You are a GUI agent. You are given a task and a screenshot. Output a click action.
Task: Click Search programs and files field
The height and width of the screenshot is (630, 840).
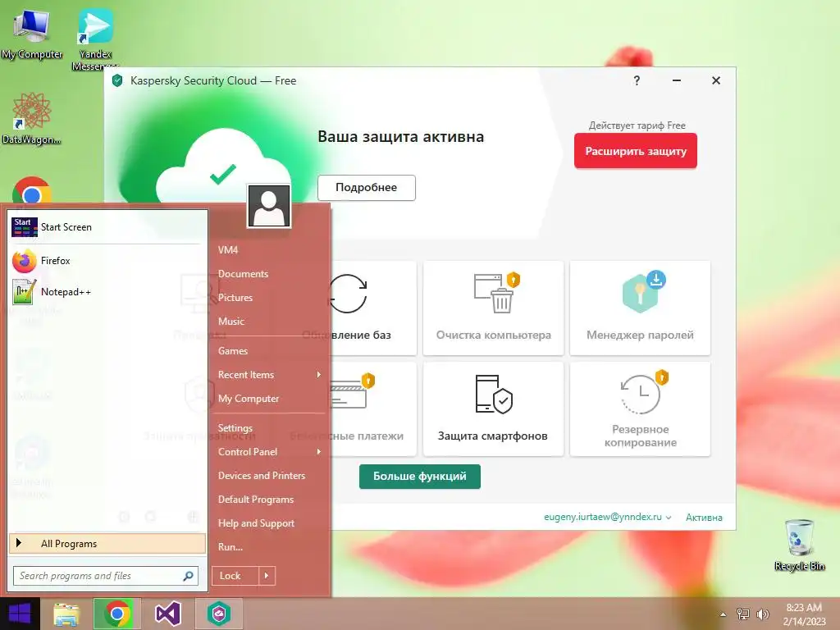[106, 576]
